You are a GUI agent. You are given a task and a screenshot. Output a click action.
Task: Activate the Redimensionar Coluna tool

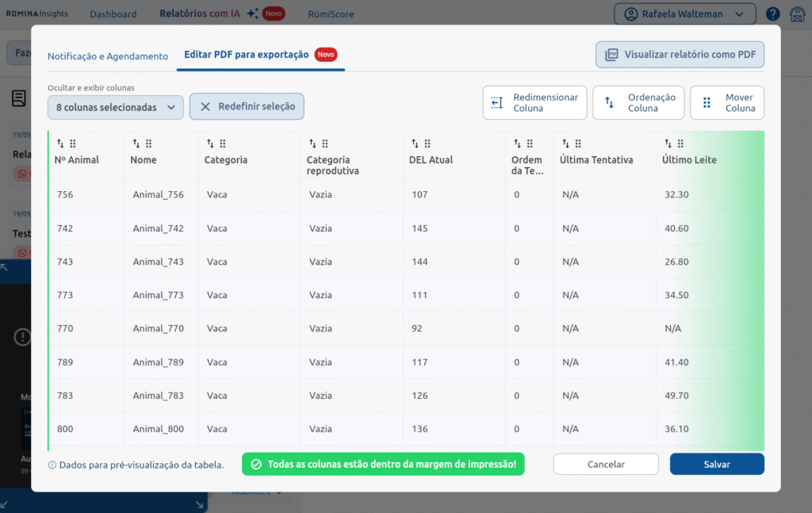pos(534,102)
